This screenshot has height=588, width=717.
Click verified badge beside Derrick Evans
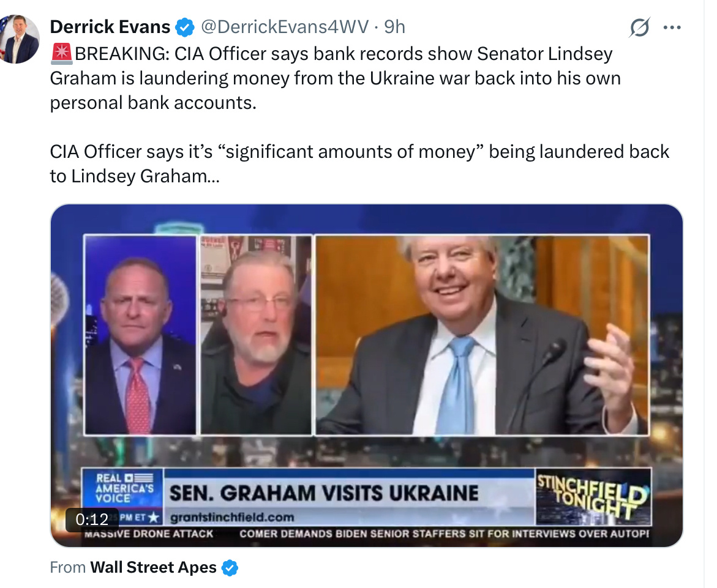coord(185,28)
